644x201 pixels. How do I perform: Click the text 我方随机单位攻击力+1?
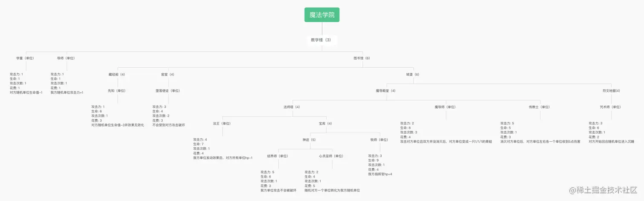tap(67, 92)
